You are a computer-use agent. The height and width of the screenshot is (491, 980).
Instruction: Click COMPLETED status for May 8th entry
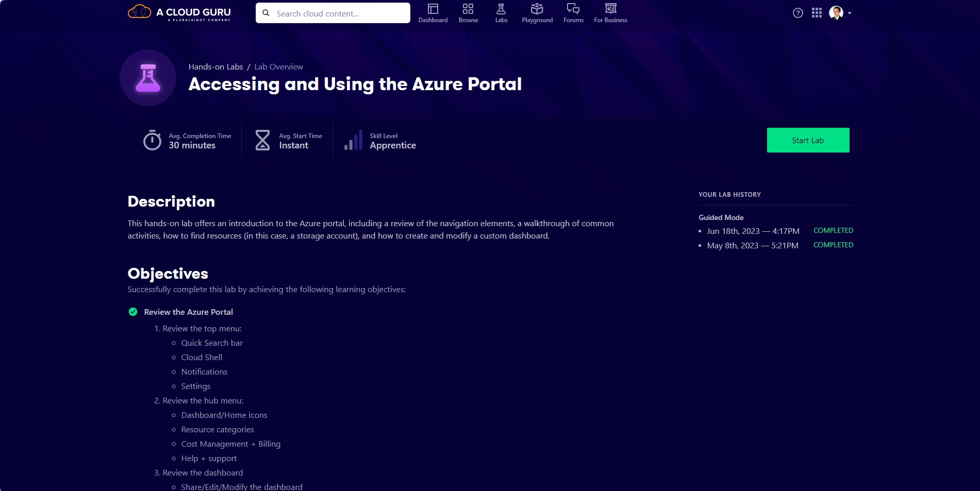tap(833, 245)
